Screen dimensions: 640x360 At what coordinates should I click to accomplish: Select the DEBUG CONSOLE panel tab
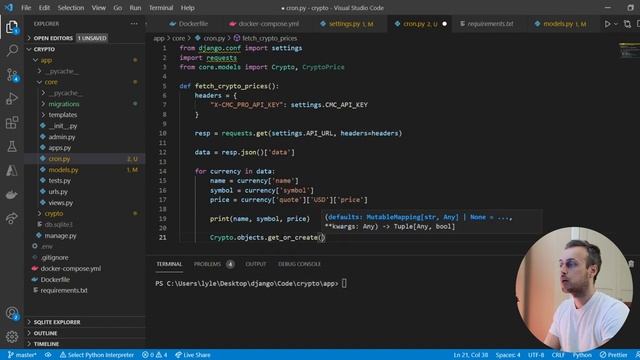pos(299,264)
